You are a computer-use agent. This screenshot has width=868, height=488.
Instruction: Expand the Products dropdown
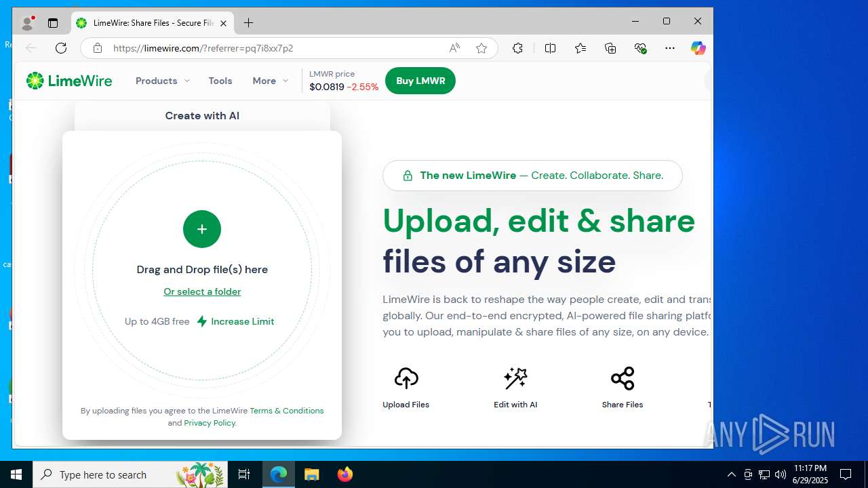(x=163, y=81)
